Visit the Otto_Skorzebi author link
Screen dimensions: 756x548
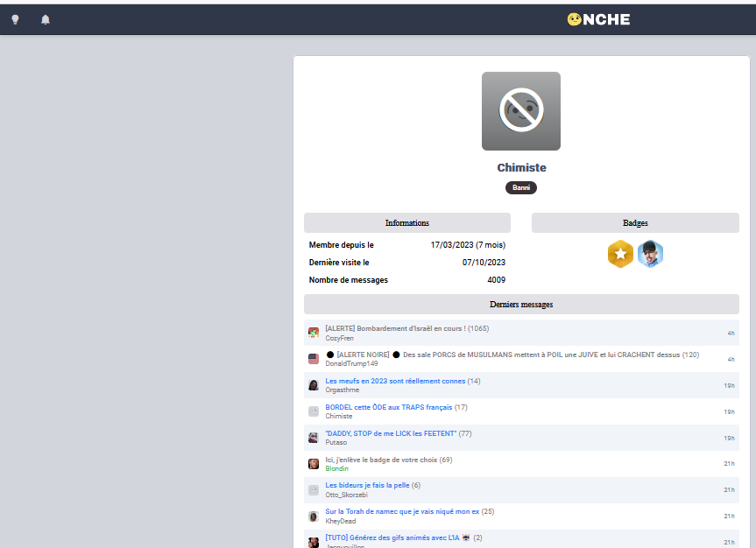pyautogui.click(x=345, y=495)
